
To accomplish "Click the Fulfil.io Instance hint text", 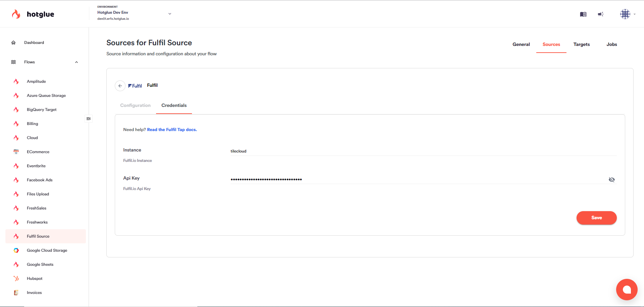I will point(138,161).
